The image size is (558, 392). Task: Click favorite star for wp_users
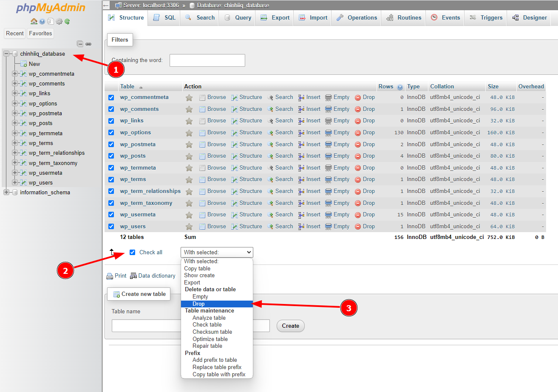coord(189,227)
